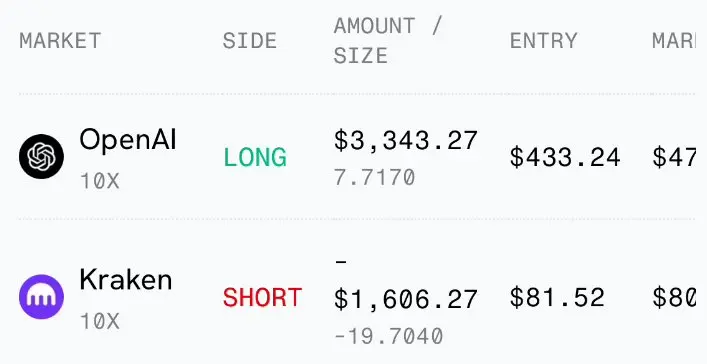Select the green LONG side label
This screenshot has width=707, height=364.
tap(255, 157)
